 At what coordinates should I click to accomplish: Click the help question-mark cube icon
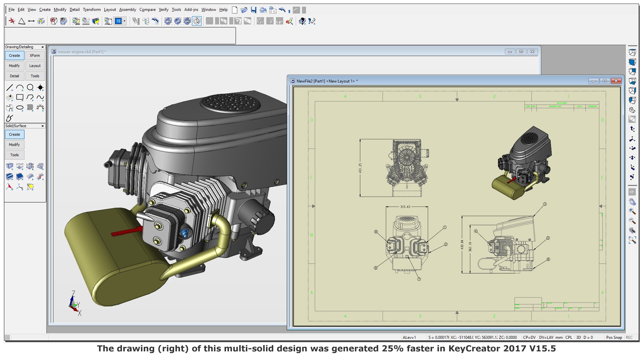[302, 21]
